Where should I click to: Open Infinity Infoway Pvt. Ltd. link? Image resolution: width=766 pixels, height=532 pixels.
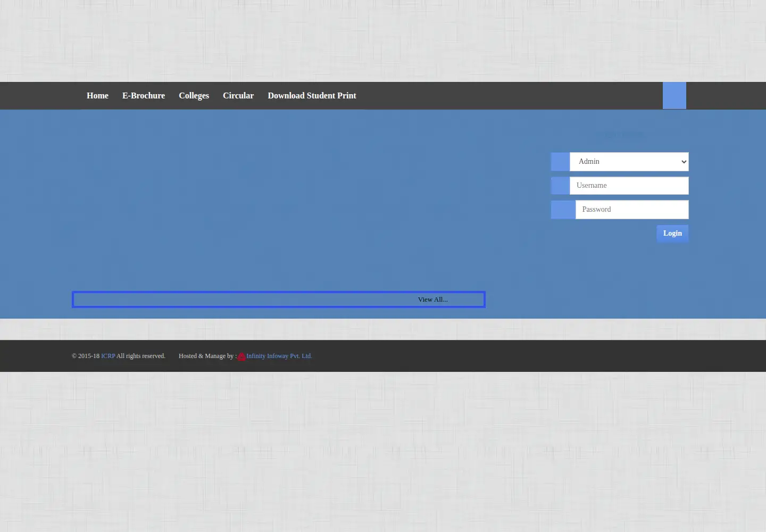[279, 356]
